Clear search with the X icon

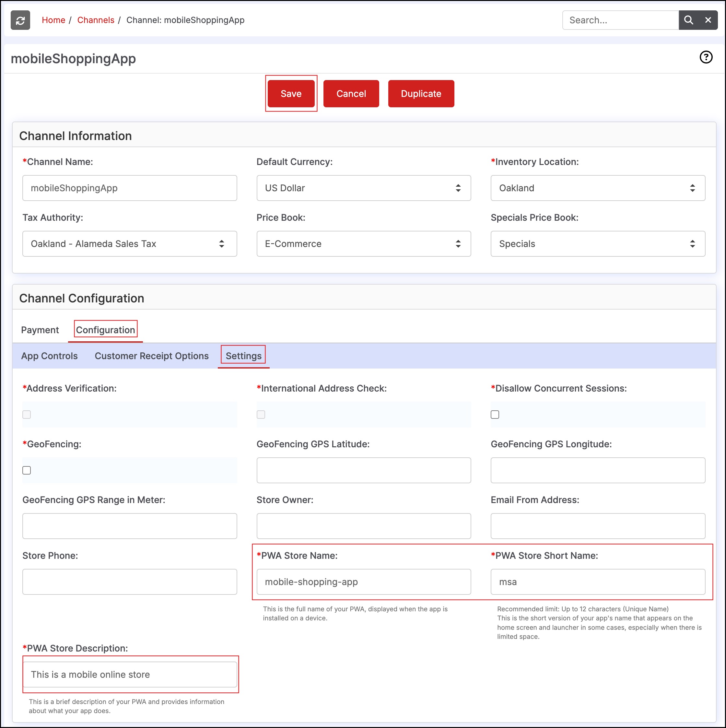coord(708,20)
